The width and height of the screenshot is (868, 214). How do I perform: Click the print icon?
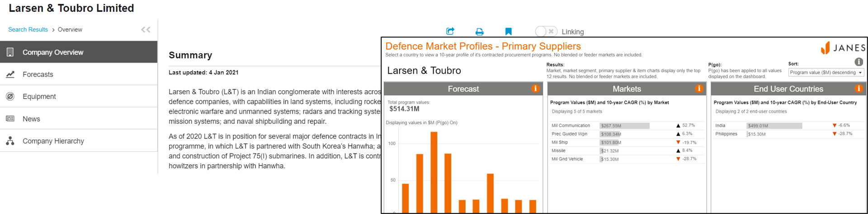[479, 32]
